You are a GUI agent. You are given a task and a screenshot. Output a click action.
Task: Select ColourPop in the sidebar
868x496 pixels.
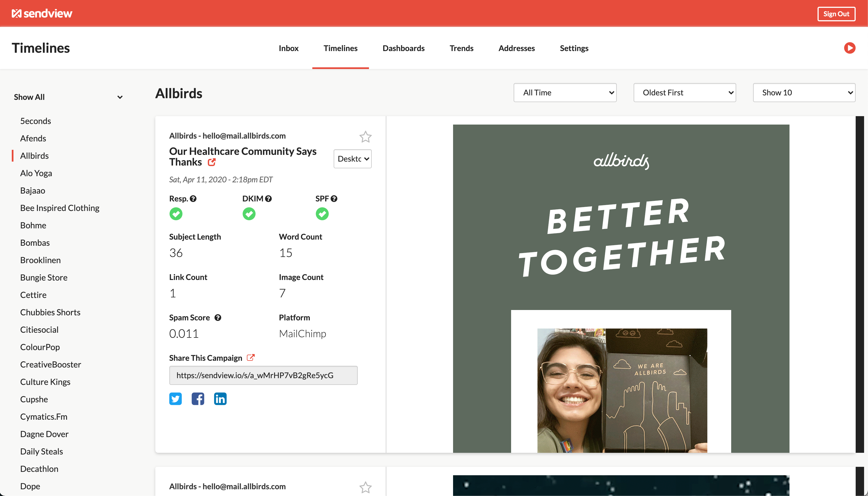click(x=40, y=347)
